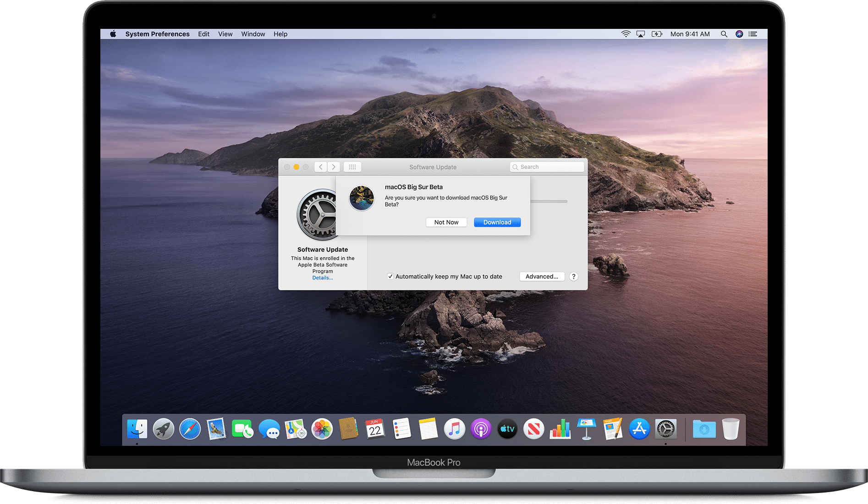Minimize the Software Update window

[x=297, y=167]
